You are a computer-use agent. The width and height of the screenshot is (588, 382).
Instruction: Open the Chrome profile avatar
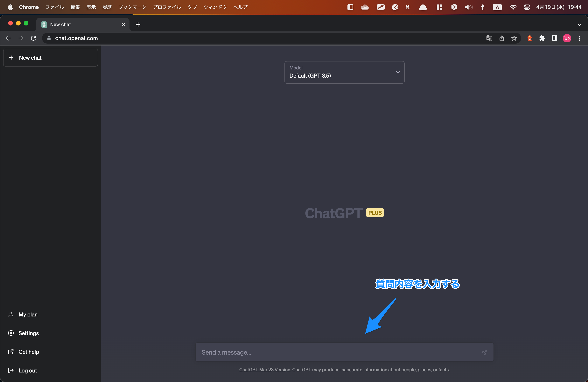[x=567, y=38]
